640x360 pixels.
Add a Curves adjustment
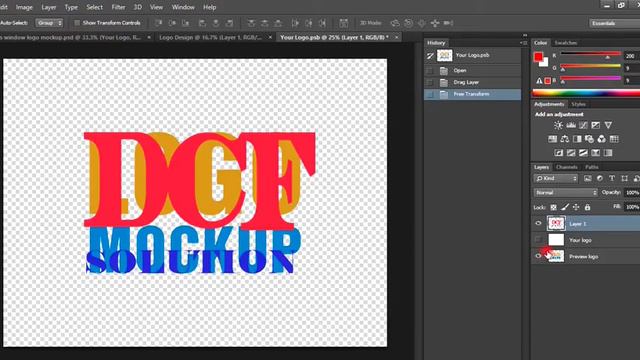coord(583,125)
